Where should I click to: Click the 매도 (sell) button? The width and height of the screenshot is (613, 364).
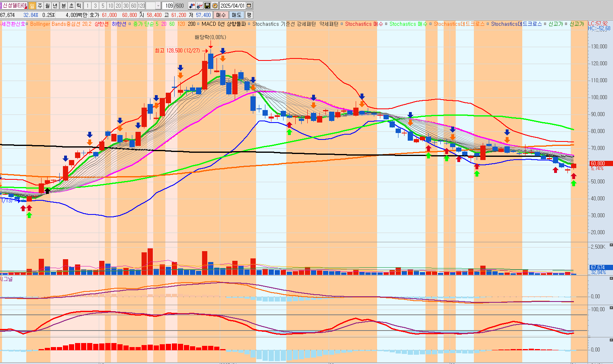pyautogui.click(x=236, y=15)
